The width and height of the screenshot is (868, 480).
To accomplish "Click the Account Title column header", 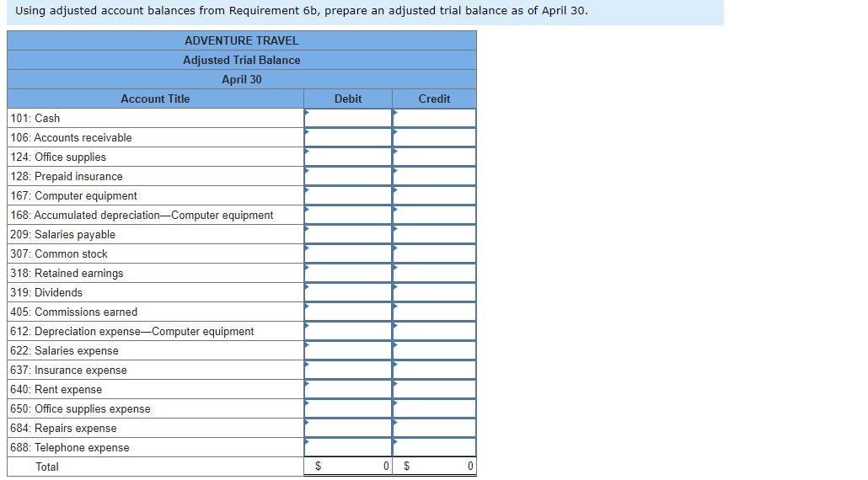I will (156, 99).
